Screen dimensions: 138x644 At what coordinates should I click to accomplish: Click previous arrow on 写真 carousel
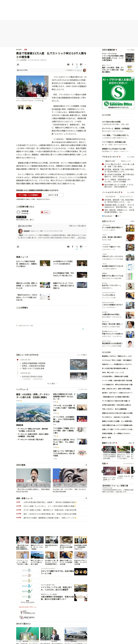pos(103,472)
